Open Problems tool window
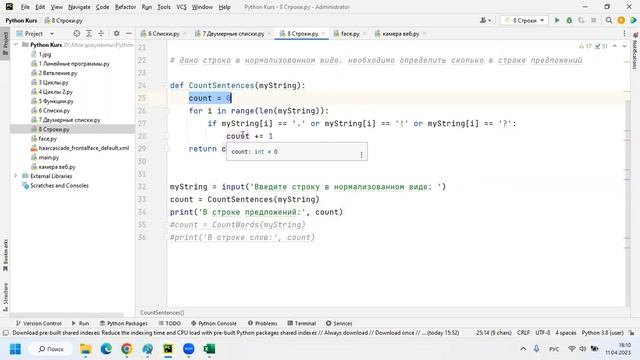 [x=262, y=323]
